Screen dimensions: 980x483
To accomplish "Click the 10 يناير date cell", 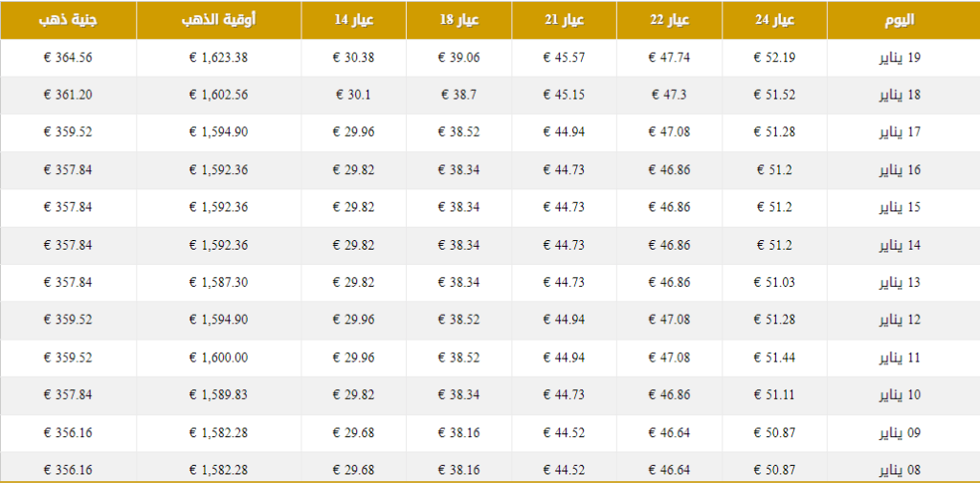I will click(x=900, y=395).
